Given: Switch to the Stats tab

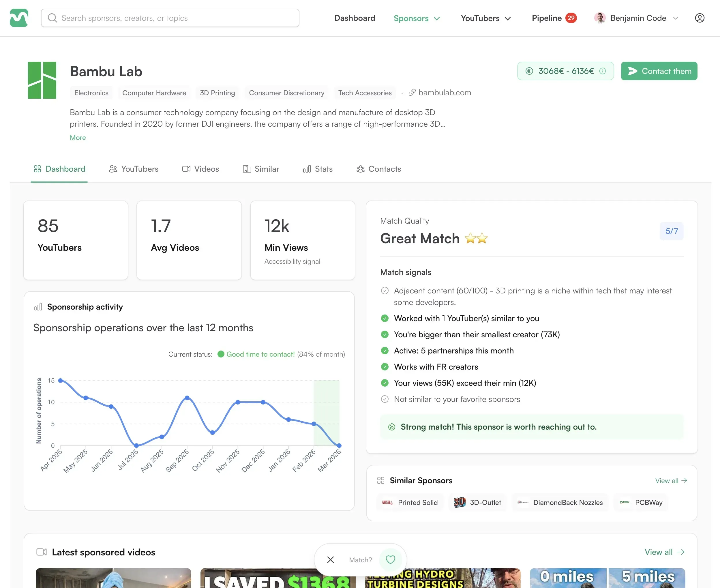Looking at the screenshot, I should 318,169.
